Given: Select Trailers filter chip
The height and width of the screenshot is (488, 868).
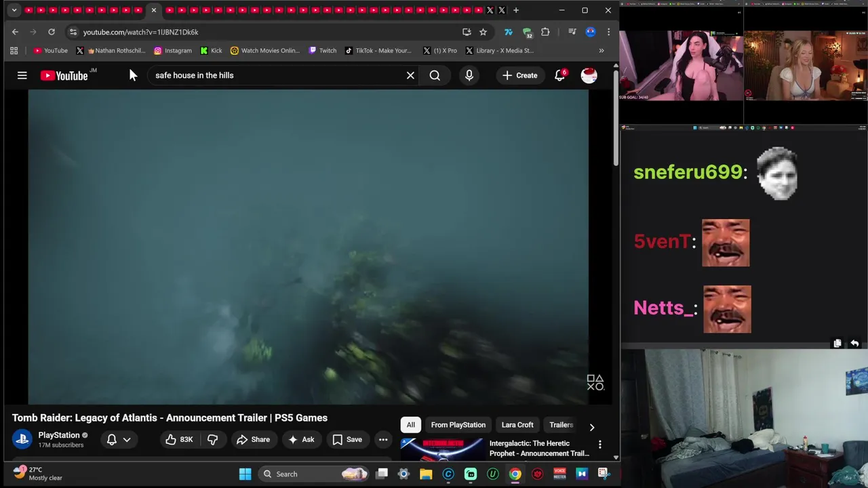Looking at the screenshot, I should click(x=561, y=424).
